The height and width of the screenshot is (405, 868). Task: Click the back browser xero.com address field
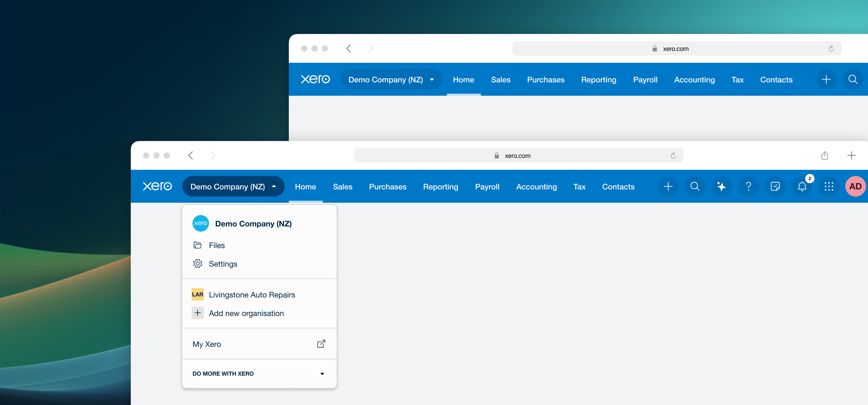click(676, 49)
